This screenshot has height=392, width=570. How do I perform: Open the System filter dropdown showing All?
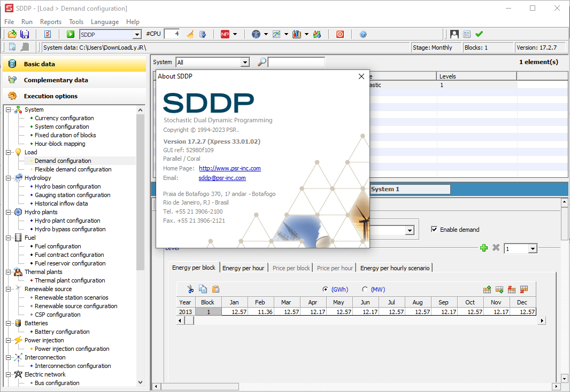245,61
